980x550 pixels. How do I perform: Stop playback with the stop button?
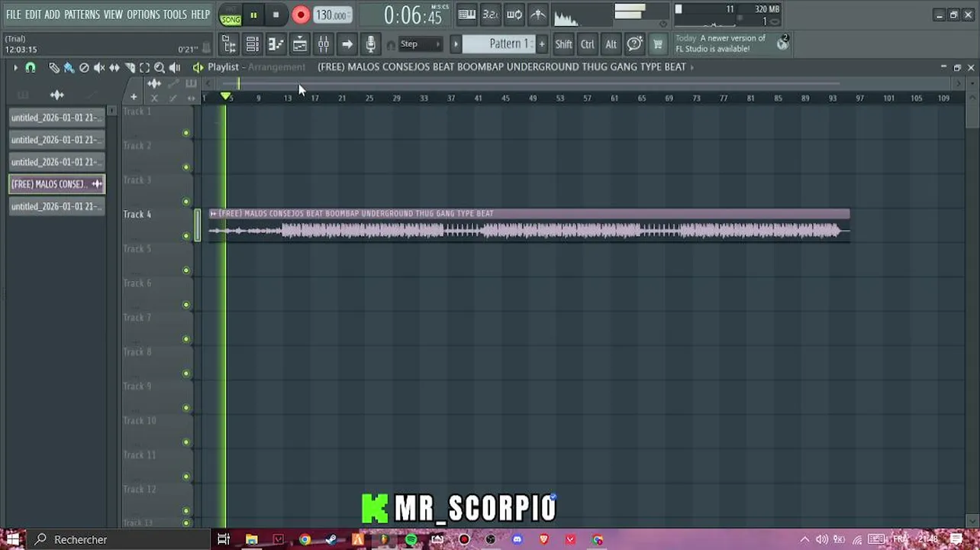(x=276, y=15)
